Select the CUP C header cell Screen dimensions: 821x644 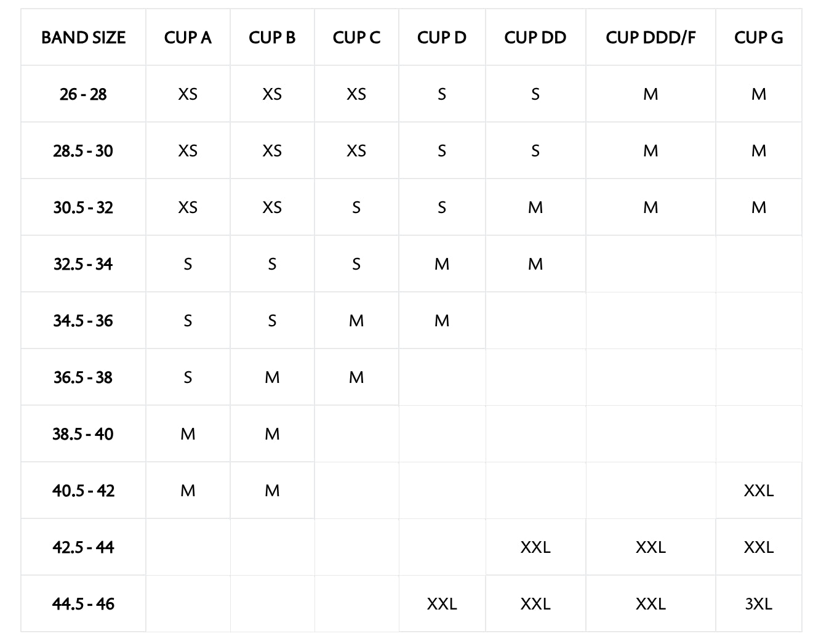pyautogui.click(x=356, y=38)
